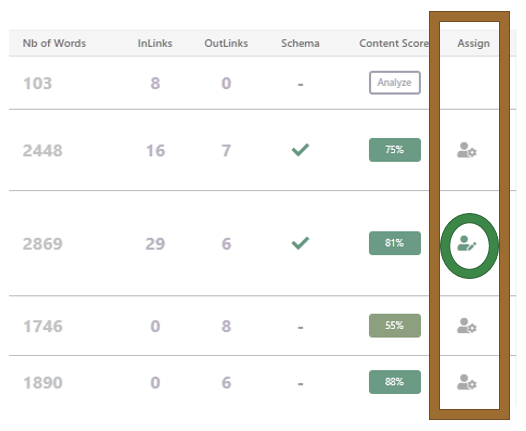The image size is (526, 431).
Task: Click the Assign column header
Action: [473, 43]
